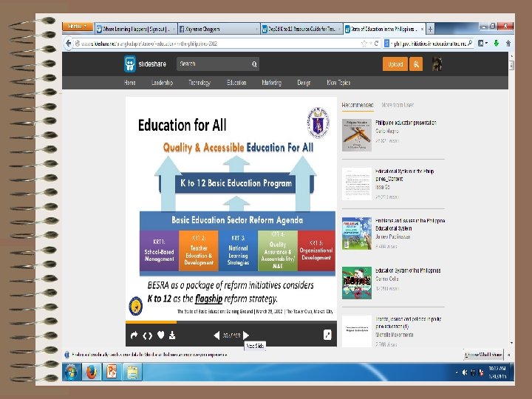Click the embed code icon under slide
This screenshot has width=532, height=399.
click(147, 335)
